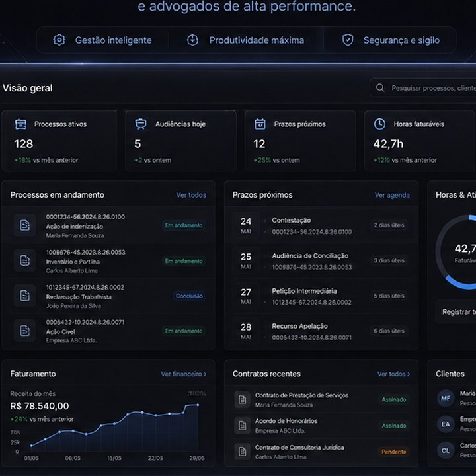The image size is (476, 476).
Task: Click the 6 dias úteis label
Action: click(x=389, y=331)
